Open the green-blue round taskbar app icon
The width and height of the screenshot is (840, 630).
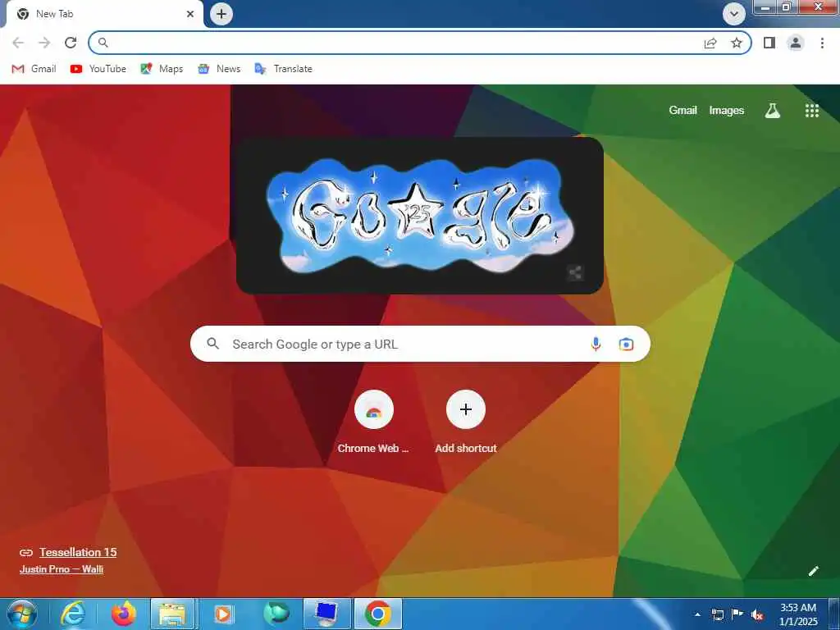point(276,614)
